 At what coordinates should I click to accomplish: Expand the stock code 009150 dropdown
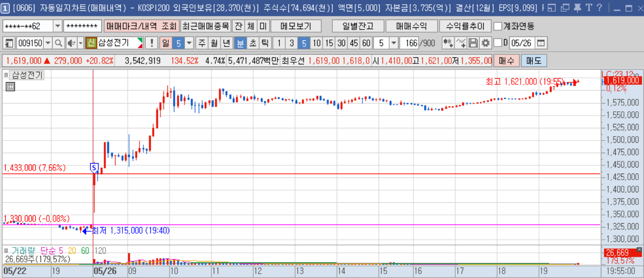pyautogui.click(x=48, y=43)
